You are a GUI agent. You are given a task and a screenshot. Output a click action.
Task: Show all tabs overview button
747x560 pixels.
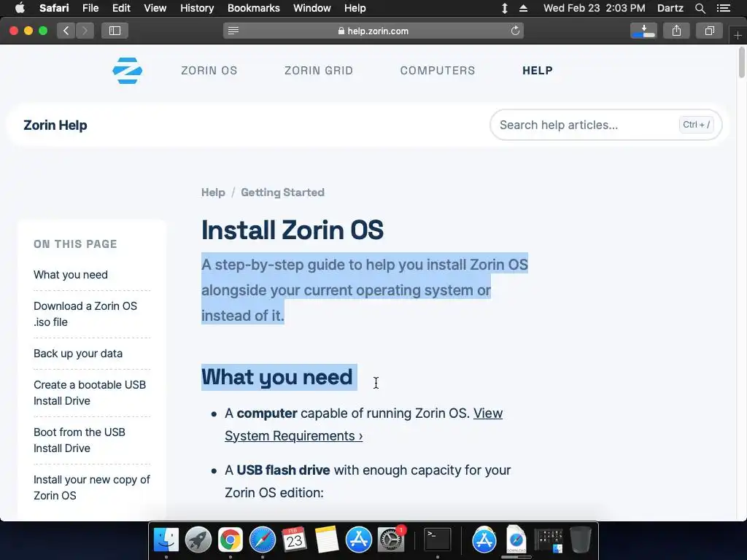click(x=709, y=31)
